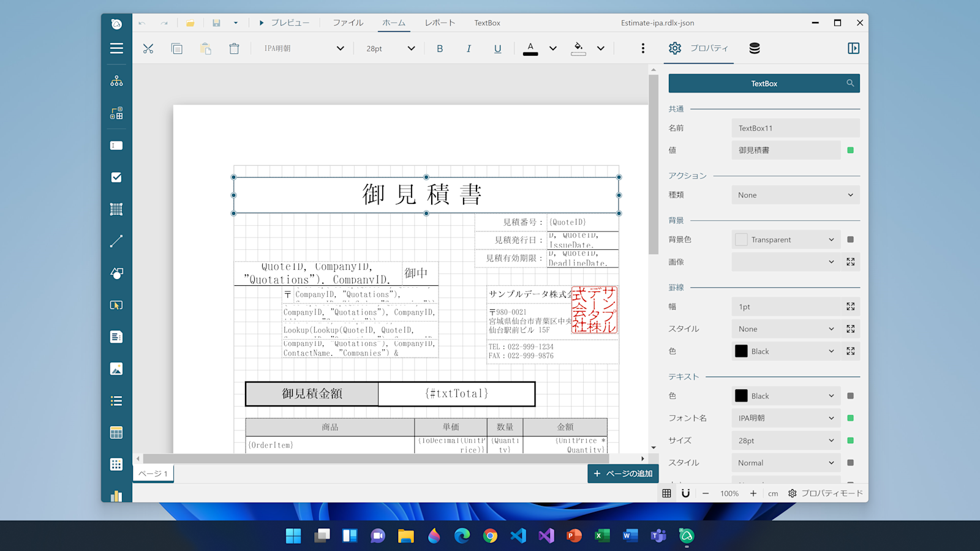Image resolution: width=980 pixels, height=551 pixels.
Task: Select the List tool in sidebar
Action: point(116,401)
